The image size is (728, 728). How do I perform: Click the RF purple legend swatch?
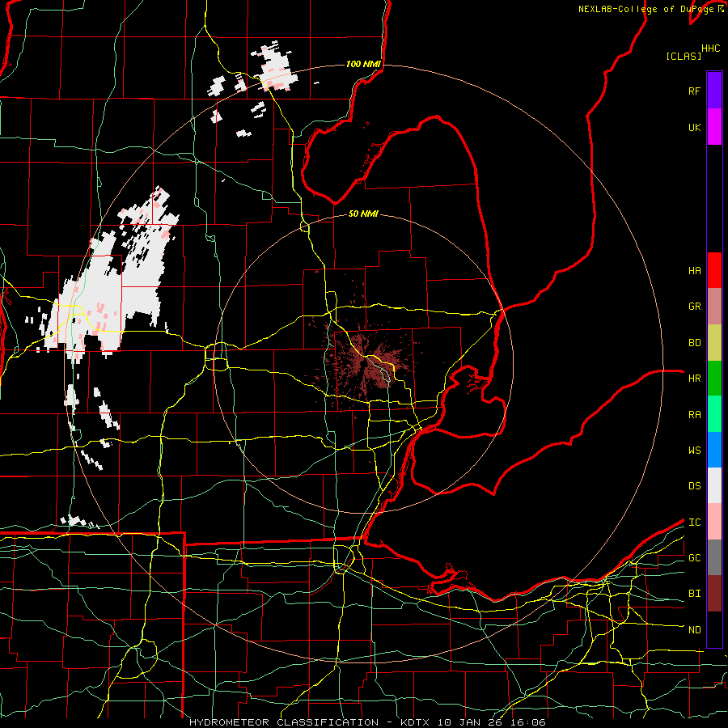(x=714, y=91)
